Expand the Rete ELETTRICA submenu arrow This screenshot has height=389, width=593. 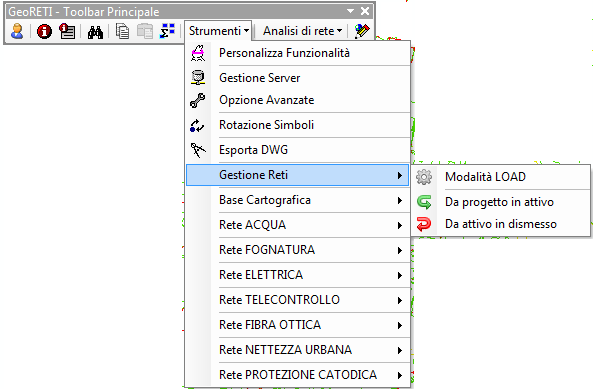coord(400,275)
